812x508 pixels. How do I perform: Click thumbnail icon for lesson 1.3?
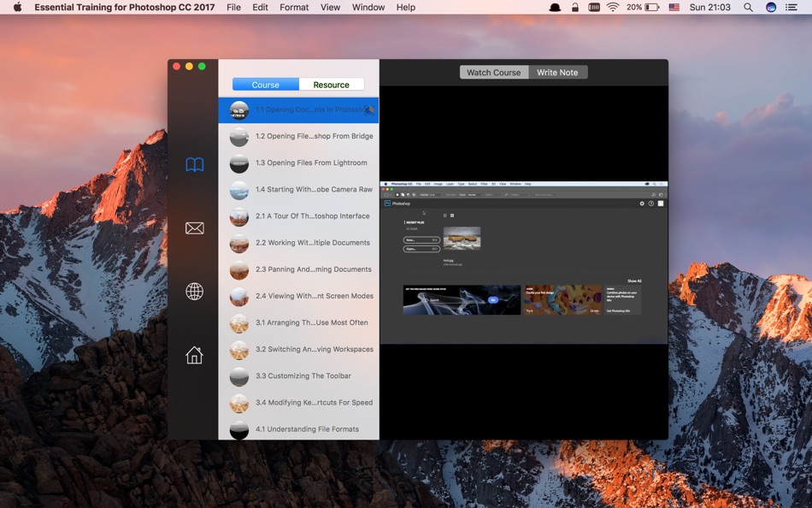[x=238, y=163]
